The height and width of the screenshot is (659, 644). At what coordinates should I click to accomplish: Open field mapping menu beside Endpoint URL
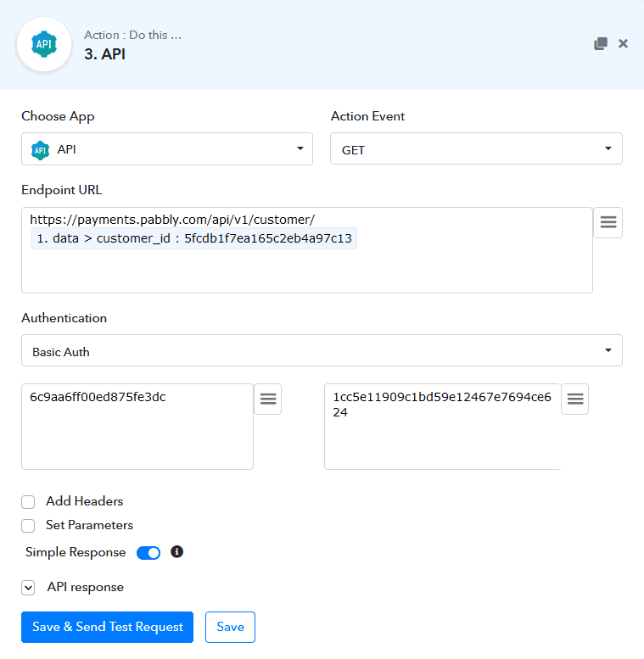pyautogui.click(x=608, y=222)
